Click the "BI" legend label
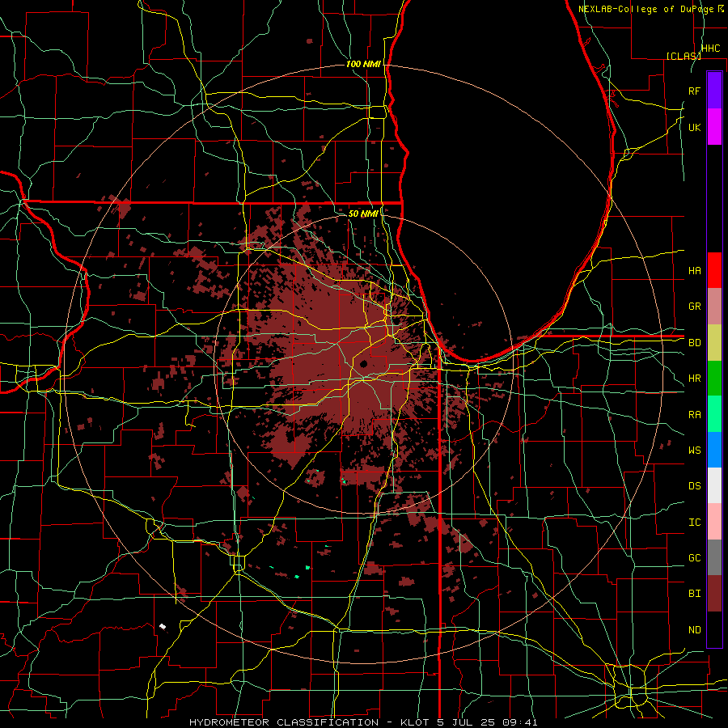 pos(694,594)
